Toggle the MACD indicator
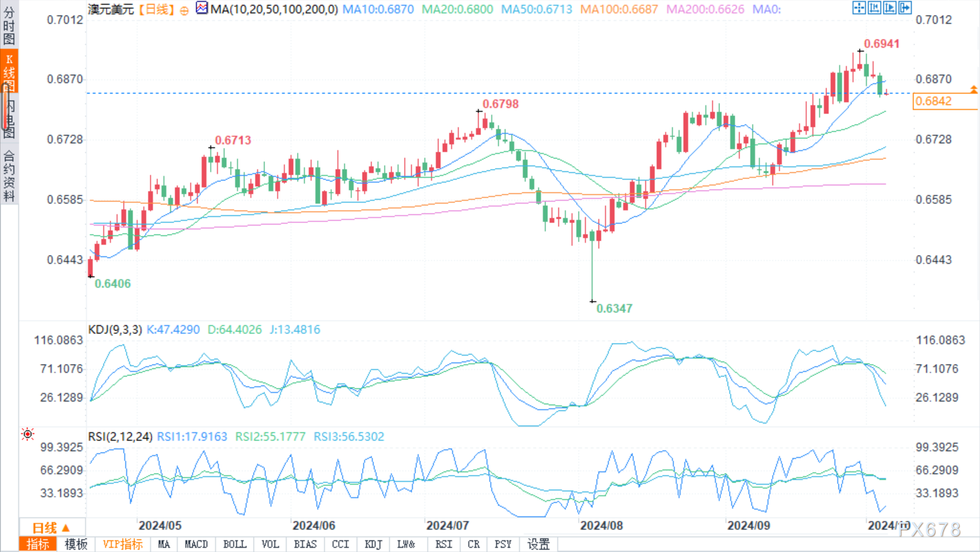This screenshot has width=980, height=552. [196, 544]
